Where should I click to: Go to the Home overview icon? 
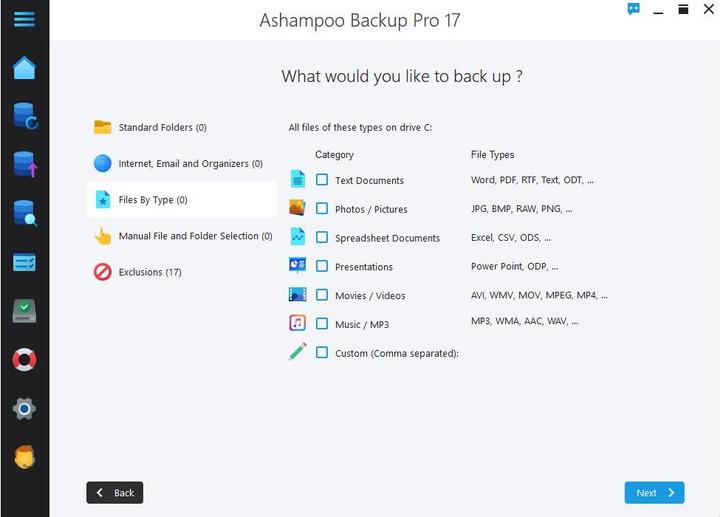coord(24,68)
